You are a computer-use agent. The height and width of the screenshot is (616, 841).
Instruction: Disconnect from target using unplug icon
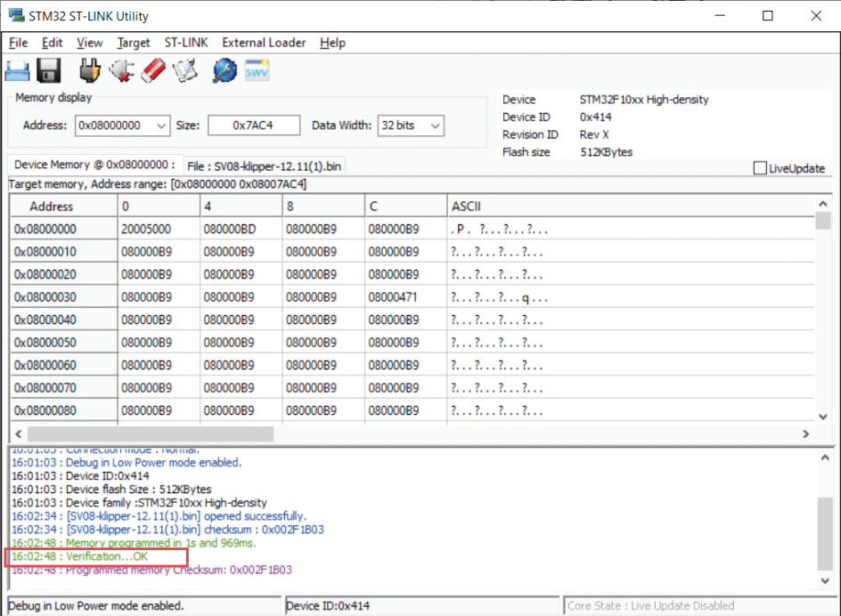point(121,70)
